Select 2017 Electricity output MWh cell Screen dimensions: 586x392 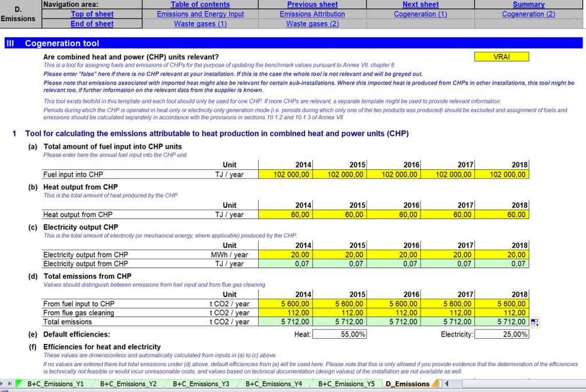(x=448, y=255)
